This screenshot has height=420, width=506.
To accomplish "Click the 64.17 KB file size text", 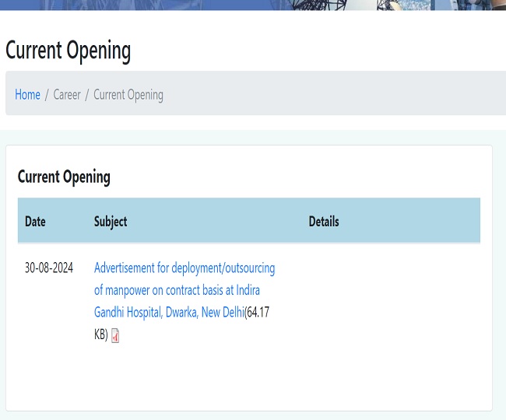I will [x=257, y=313].
